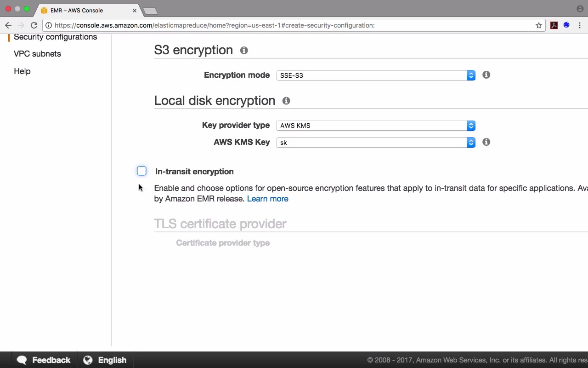The height and width of the screenshot is (368, 588).
Task: Click info icon beside AWS KMS Key dropdown
Action: click(x=486, y=142)
